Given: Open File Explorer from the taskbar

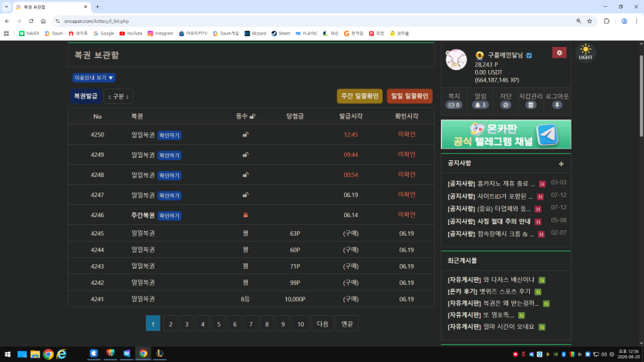Looking at the screenshot, I should pyautogui.click(x=35, y=354).
